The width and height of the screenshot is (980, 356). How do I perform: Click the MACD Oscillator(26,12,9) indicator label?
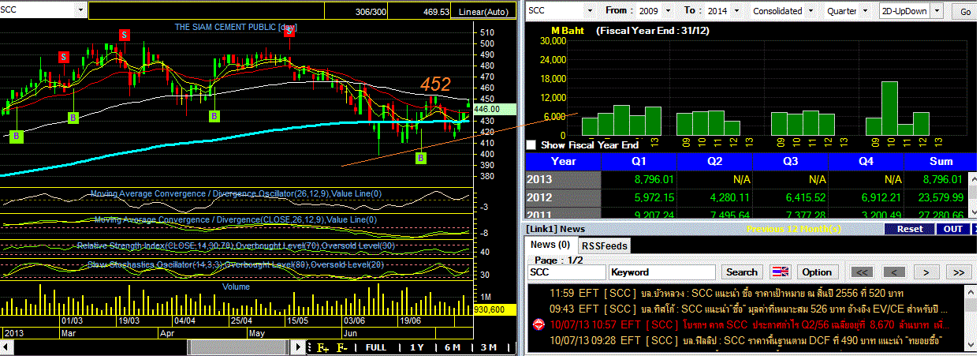point(237,193)
